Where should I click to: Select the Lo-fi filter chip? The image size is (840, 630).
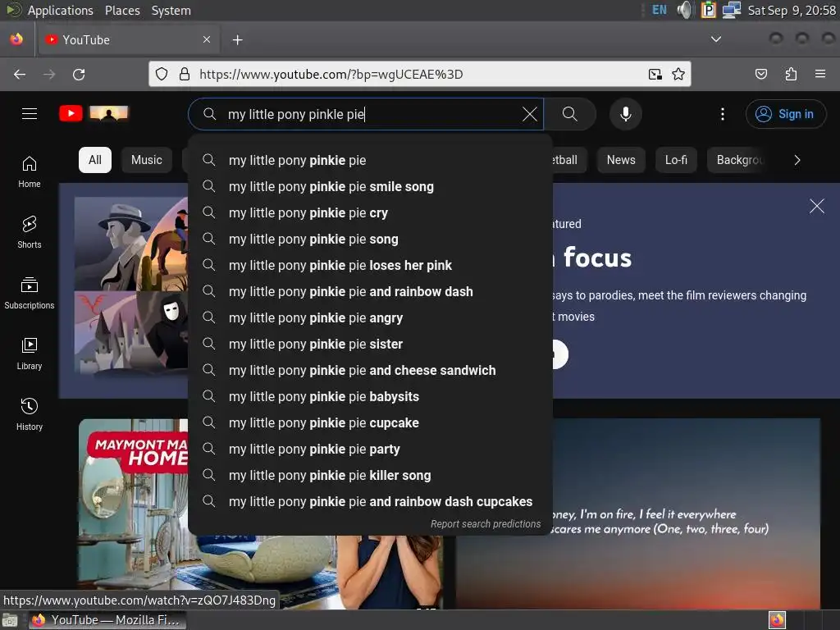point(676,160)
